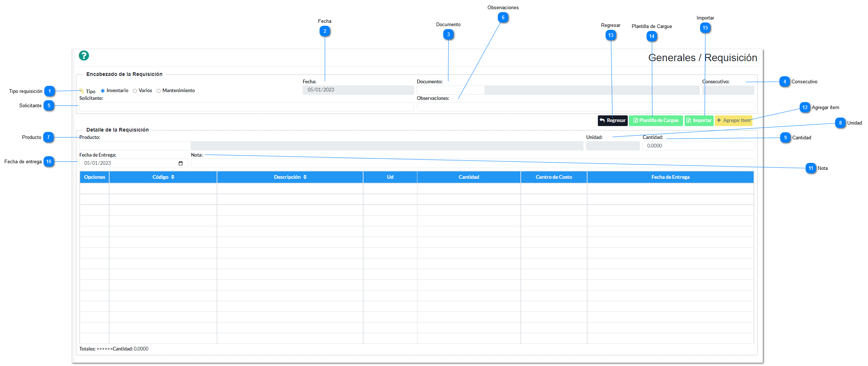Select the Varios radio option

pyautogui.click(x=135, y=91)
